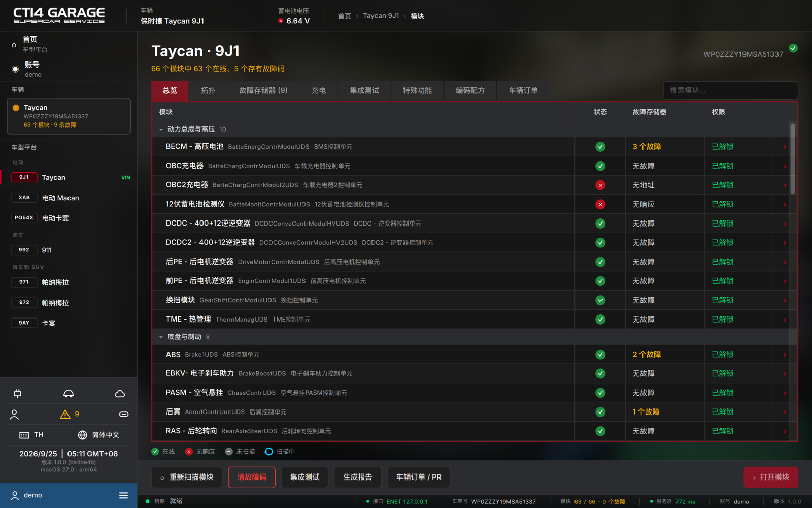The width and height of the screenshot is (812, 508).
Task: Open the 特殊功能 tab
Action: click(417, 91)
